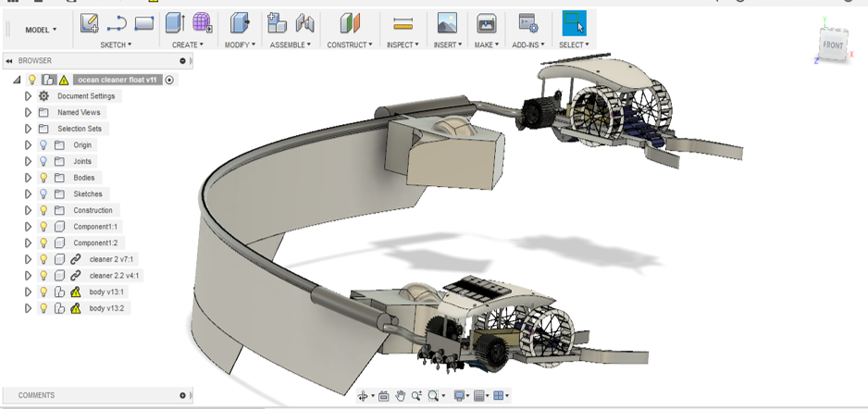Viewport: 868px width, 409px height.
Task: Toggle visibility bulb for Origin
Action: point(43,145)
